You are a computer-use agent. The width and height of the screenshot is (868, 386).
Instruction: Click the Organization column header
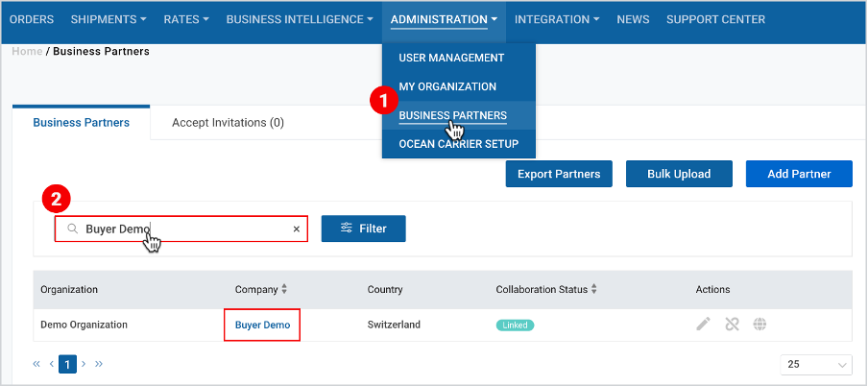coord(69,289)
